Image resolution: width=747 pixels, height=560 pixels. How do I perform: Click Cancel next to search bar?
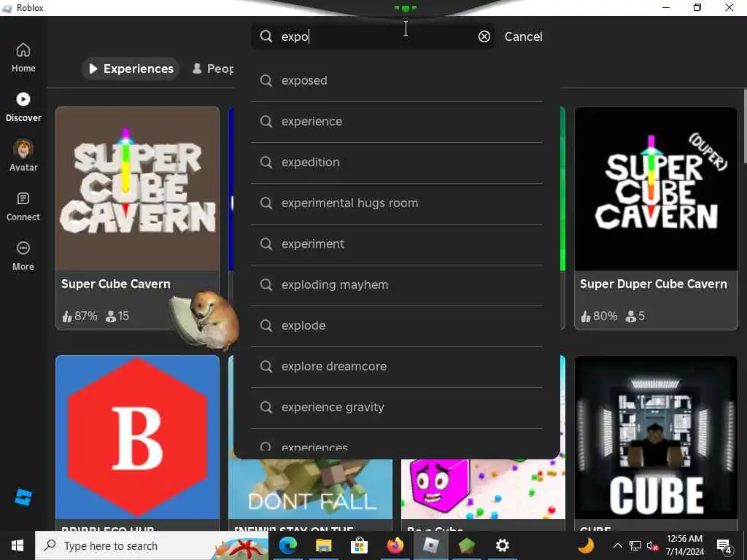523,36
